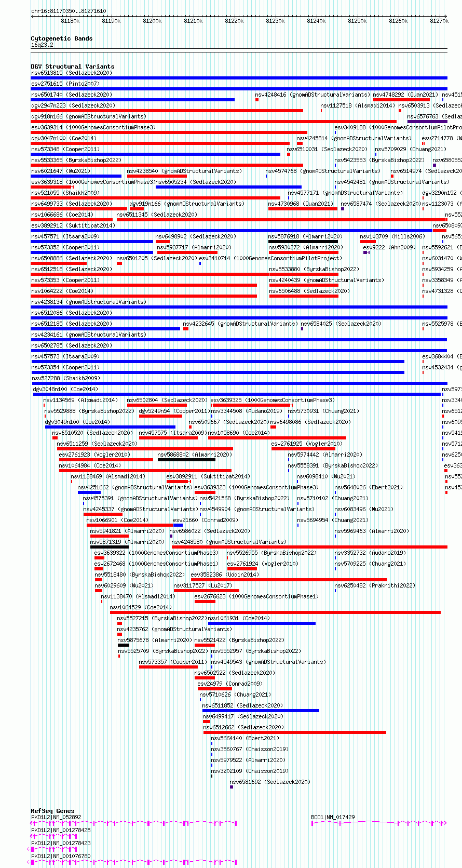Select dgv3047n100 (Coe2014) label
Viewport: 462px width, 868px height.
click(x=63, y=139)
